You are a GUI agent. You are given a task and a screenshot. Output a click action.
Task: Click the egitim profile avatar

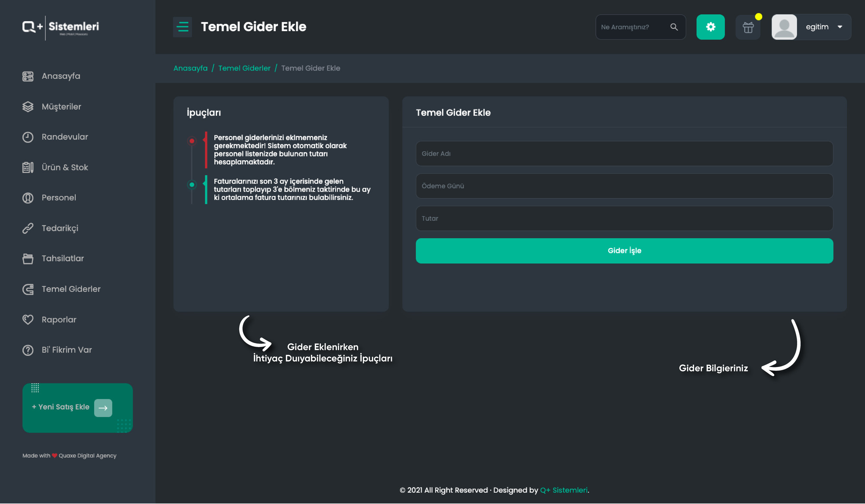784,27
